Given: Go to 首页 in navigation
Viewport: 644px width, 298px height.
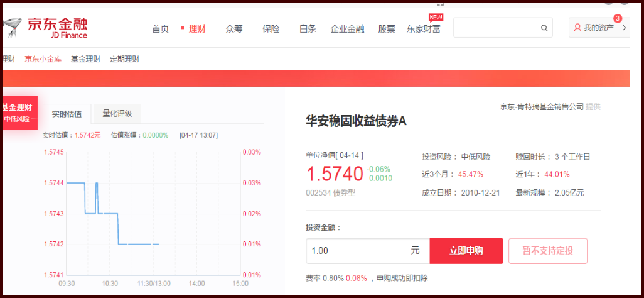Looking at the screenshot, I should pos(161,29).
